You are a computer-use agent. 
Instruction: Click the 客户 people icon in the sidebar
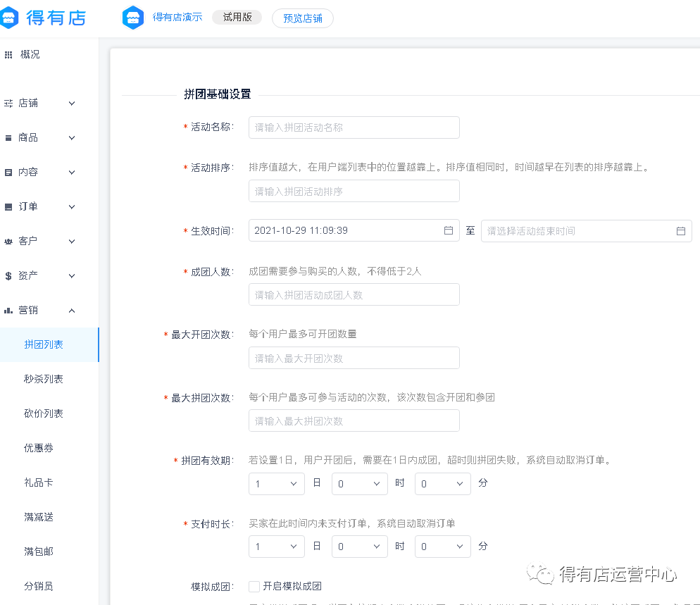pyautogui.click(x=8, y=242)
